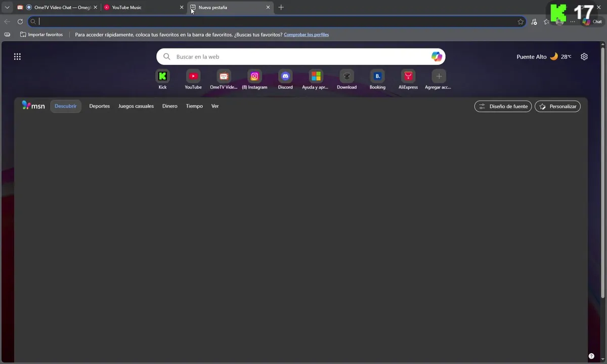Add a new shortcut with Agregar acceso
The height and width of the screenshot is (364, 607).
click(x=439, y=79)
